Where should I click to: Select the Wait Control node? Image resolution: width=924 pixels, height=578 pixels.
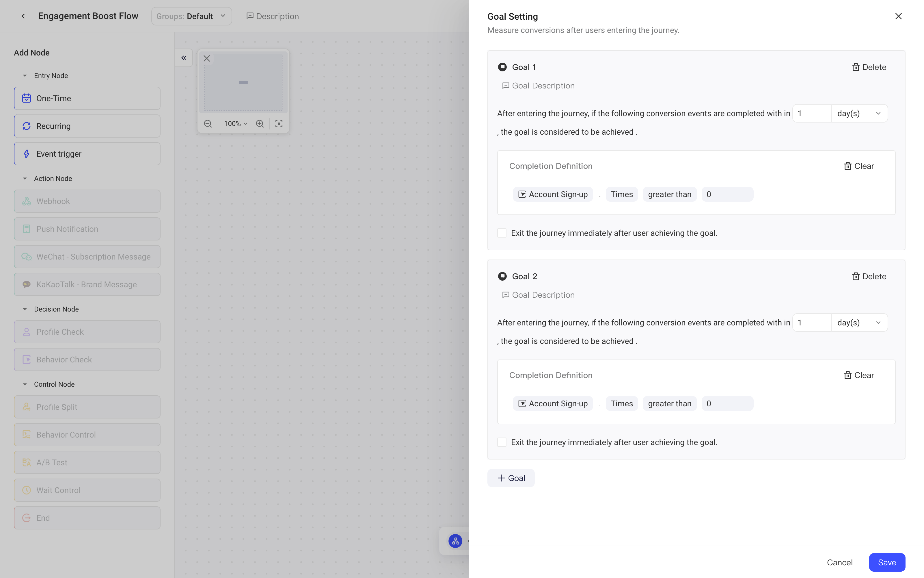pyautogui.click(x=87, y=490)
